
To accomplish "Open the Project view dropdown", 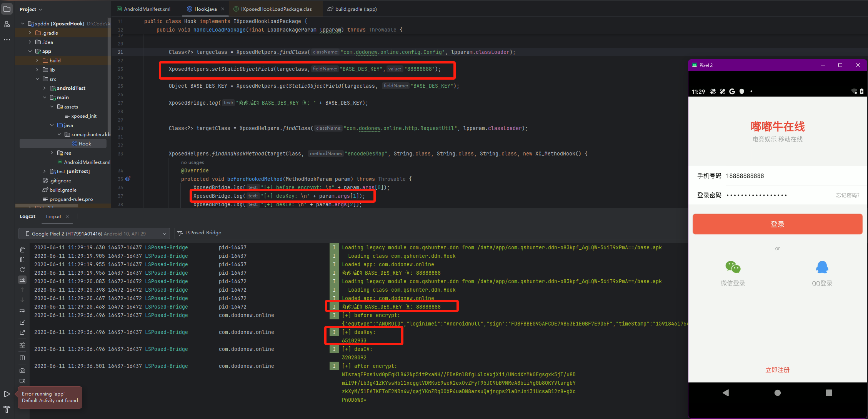I will pyautogui.click(x=31, y=9).
